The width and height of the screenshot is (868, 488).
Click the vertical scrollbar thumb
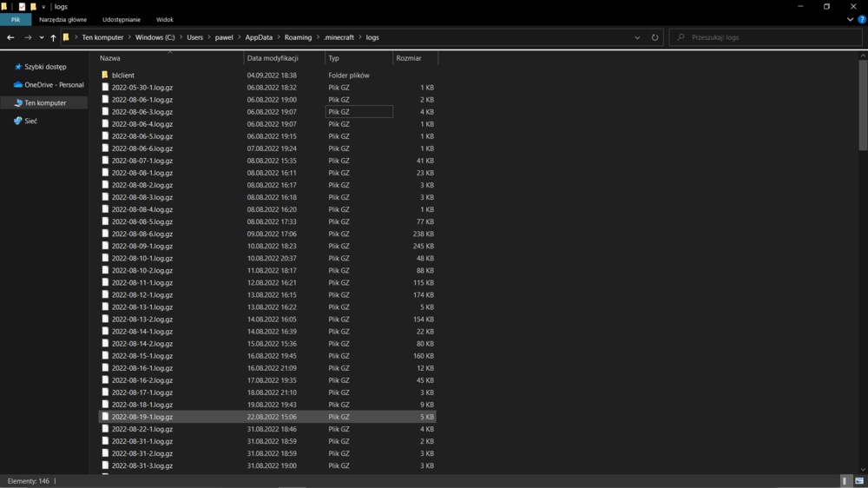point(863,104)
